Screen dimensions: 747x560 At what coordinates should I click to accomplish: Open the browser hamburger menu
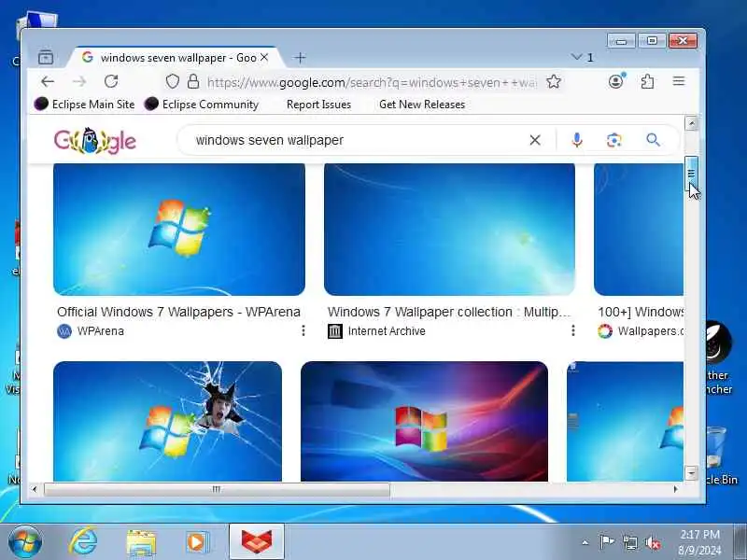tap(679, 81)
